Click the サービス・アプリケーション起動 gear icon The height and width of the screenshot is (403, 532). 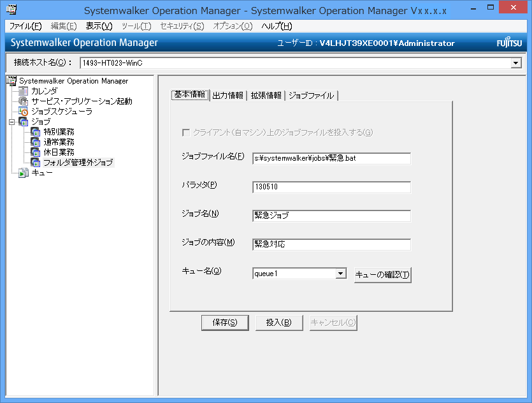[24, 101]
